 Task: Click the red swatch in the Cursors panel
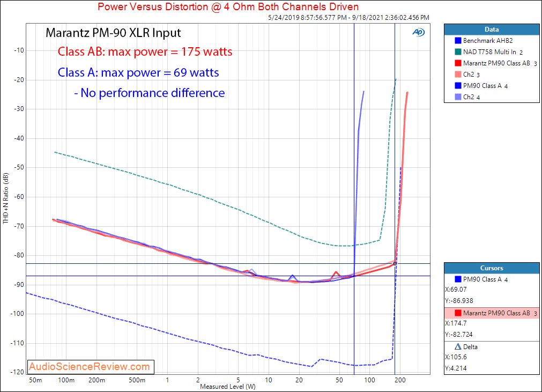[x=458, y=313]
